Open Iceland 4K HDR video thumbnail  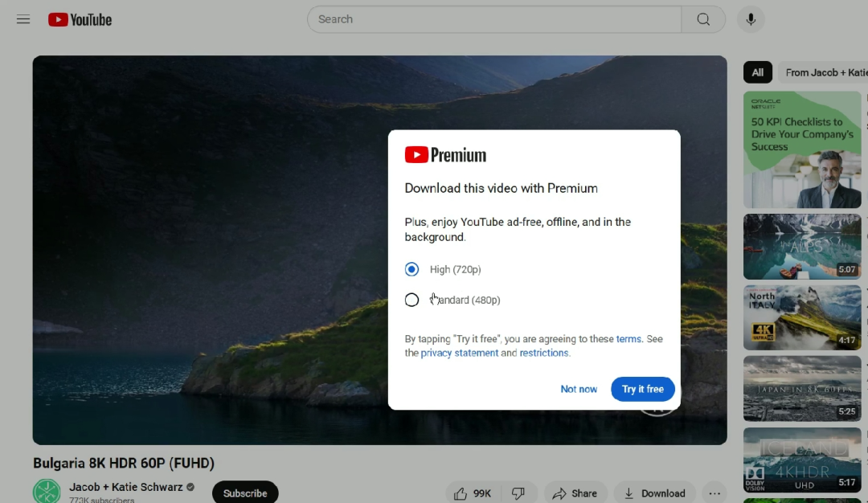[x=802, y=460]
